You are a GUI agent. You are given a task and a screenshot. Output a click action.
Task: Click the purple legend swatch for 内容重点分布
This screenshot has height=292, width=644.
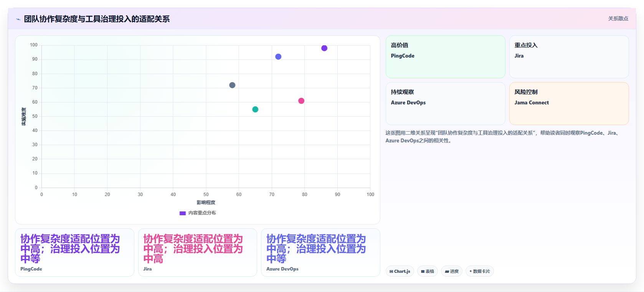pyautogui.click(x=183, y=213)
